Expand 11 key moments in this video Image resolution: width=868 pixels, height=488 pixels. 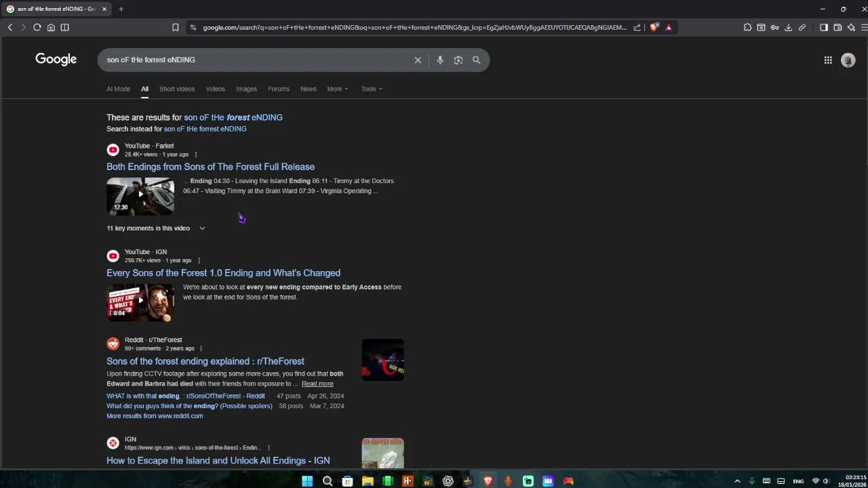156,228
